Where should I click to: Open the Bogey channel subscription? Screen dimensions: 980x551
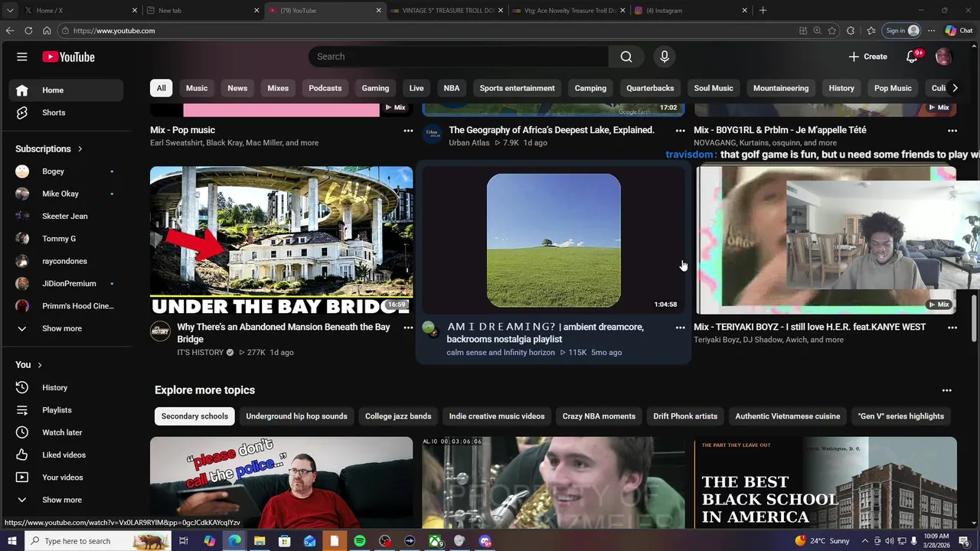pyautogui.click(x=66, y=171)
